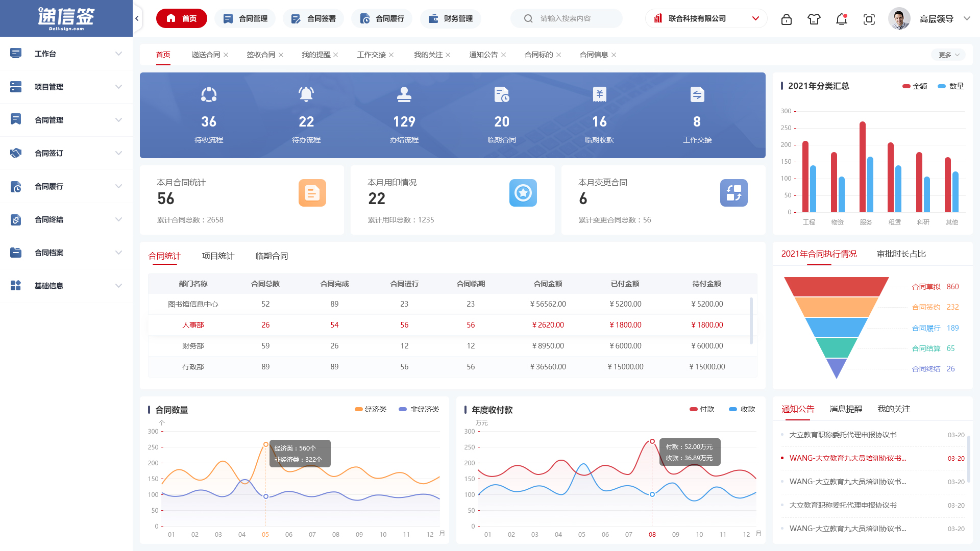Open the company selector dropdown

pyautogui.click(x=706, y=18)
